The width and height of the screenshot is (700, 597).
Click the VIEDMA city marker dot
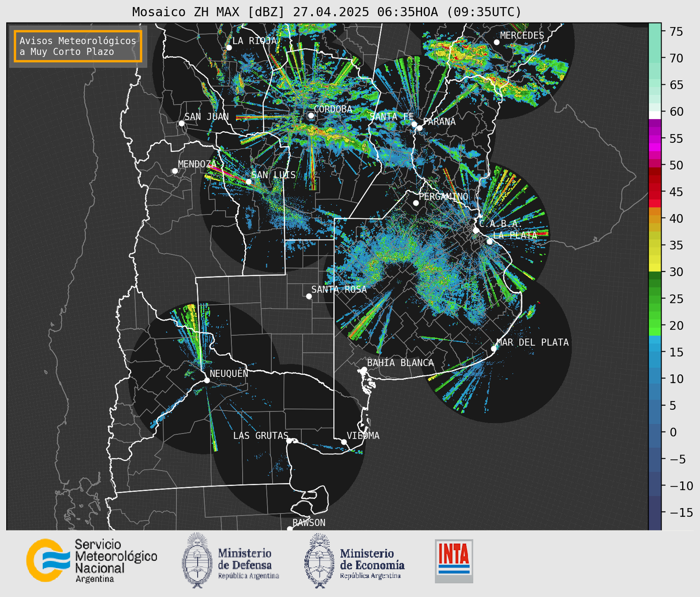click(x=344, y=442)
